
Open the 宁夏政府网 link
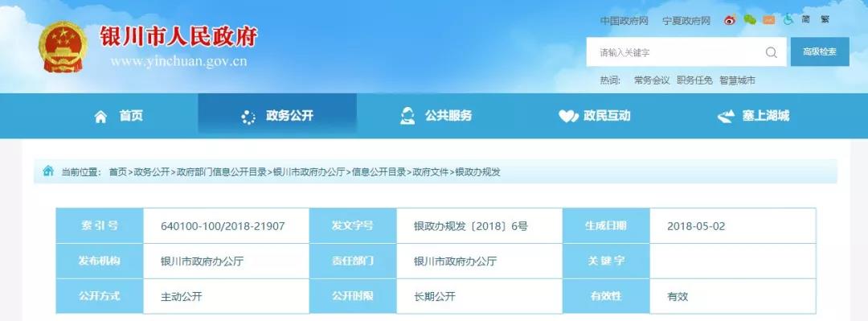pyautogui.click(x=686, y=21)
